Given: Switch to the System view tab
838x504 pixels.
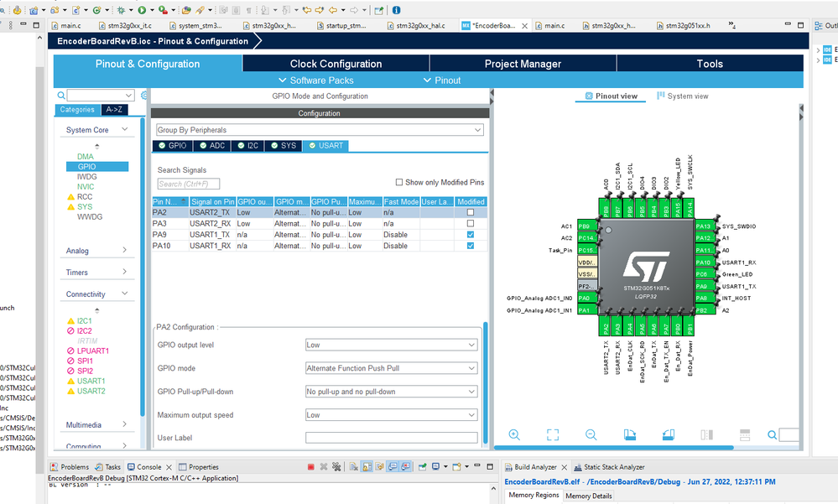Looking at the screenshot, I should click(683, 96).
